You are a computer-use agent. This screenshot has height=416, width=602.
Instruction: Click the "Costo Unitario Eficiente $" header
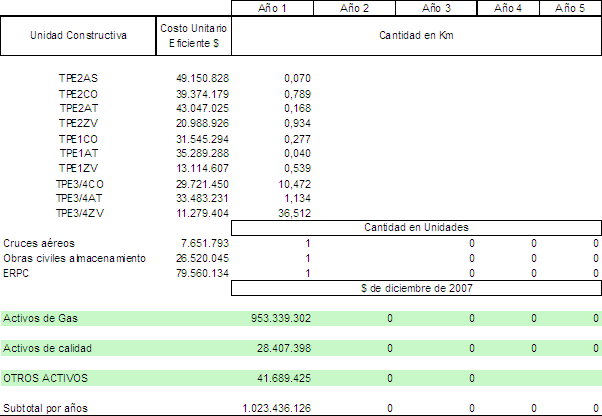(x=194, y=35)
